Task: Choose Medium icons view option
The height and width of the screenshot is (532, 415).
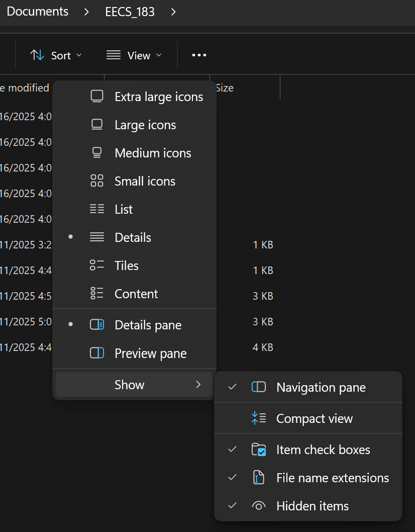Action: 134,153
